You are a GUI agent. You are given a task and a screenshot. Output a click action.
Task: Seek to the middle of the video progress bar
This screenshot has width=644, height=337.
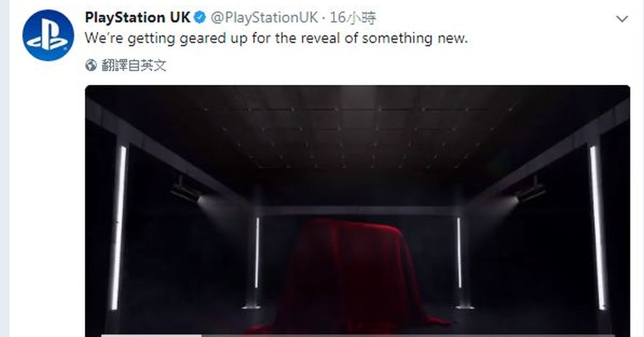click(x=357, y=335)
